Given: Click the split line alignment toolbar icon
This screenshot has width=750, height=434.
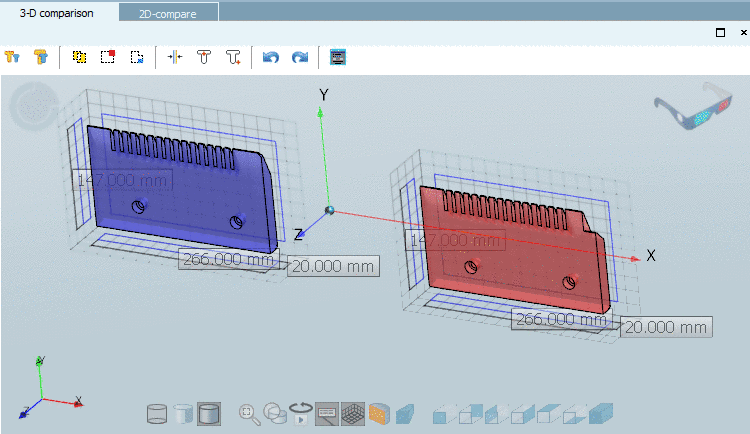Looking at the screenshot, I should point(174,58).
